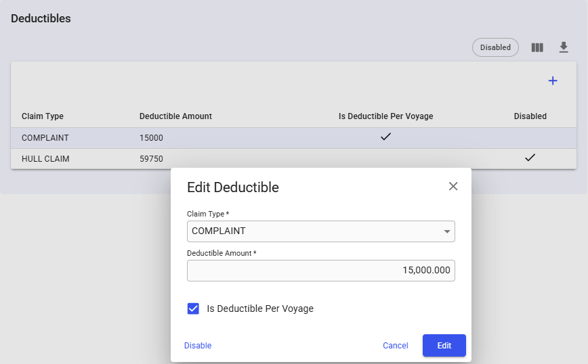The image size is (588, 364).
Task: Expand the Claim Type dropdown arrow
Action: point(447,231)
